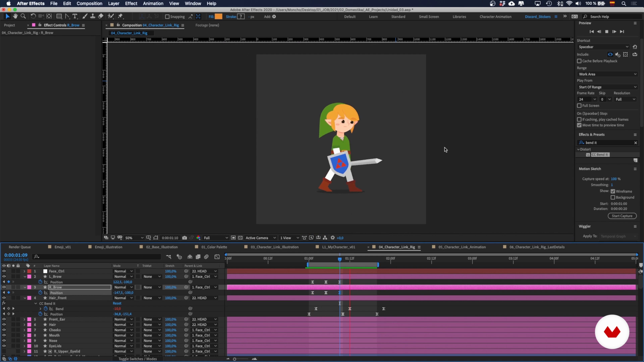Click the Reset preview shortcut icon

pyautogui.click(x=635, y=47)
